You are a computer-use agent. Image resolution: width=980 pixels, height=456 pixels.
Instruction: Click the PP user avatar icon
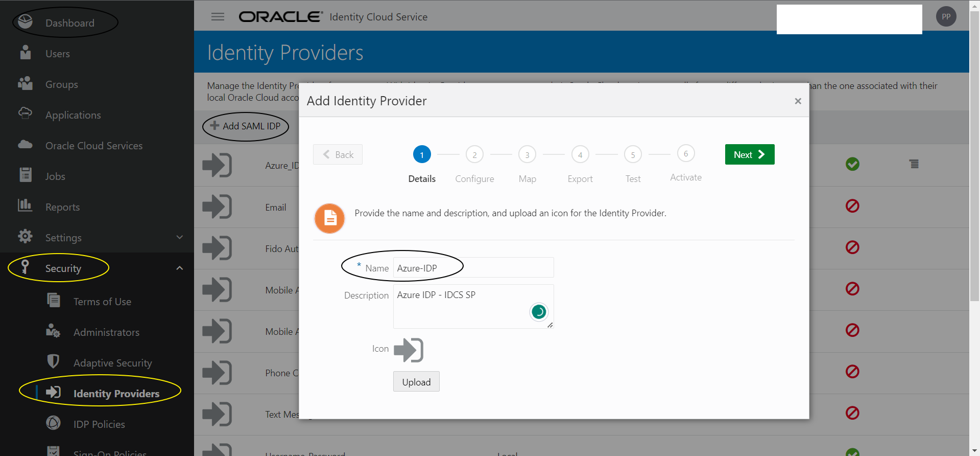click(946, 17)
